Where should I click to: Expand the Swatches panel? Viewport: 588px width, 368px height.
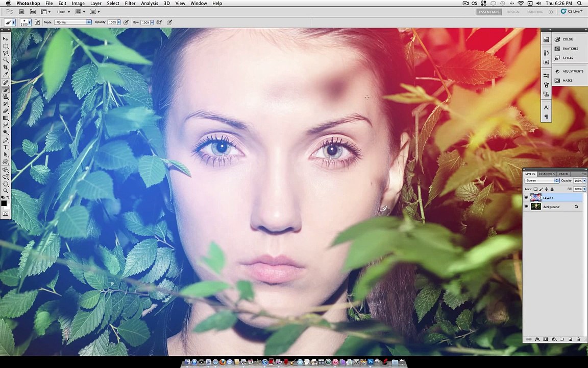pyautogui.click(x=567, y=49)
